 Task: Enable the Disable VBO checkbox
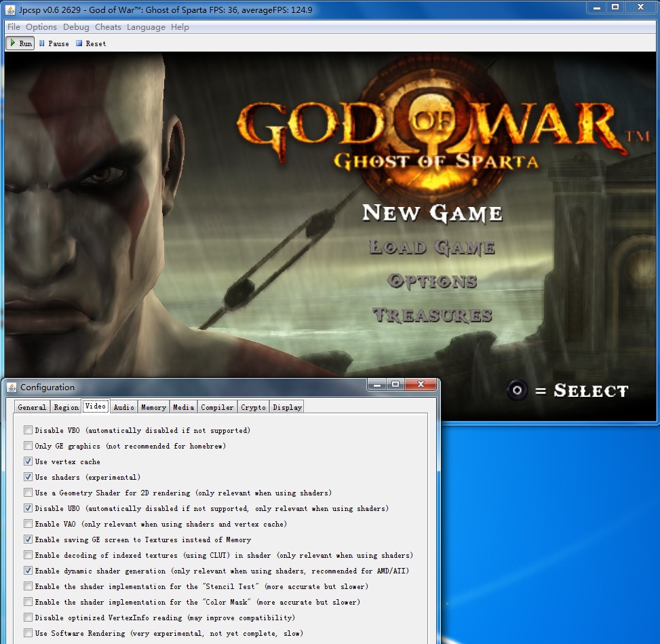point(28,430)
